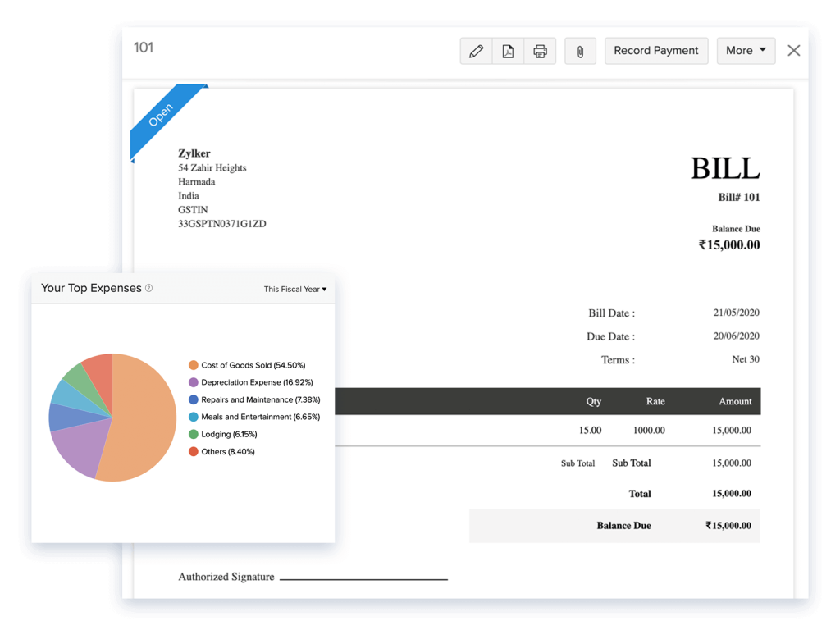This screenshot has width=840, height=630.
Task: Click the due date 20/06/2020
Action: click(736, 336)
